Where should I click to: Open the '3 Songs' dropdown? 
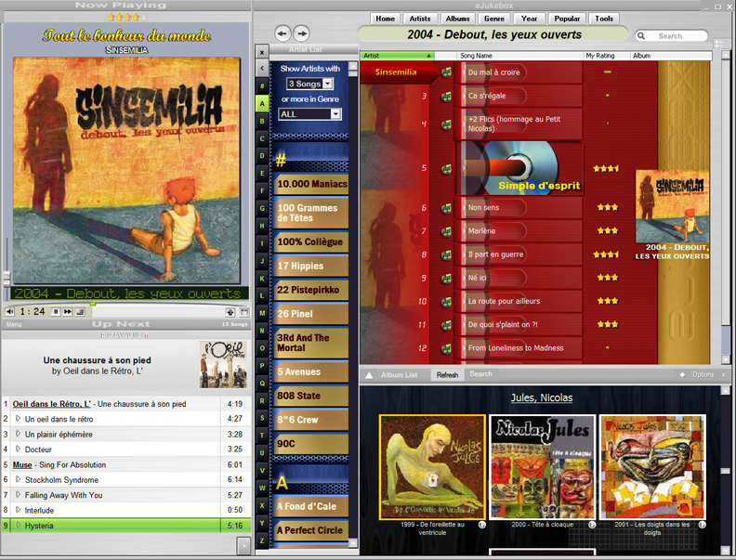(327, 85)
